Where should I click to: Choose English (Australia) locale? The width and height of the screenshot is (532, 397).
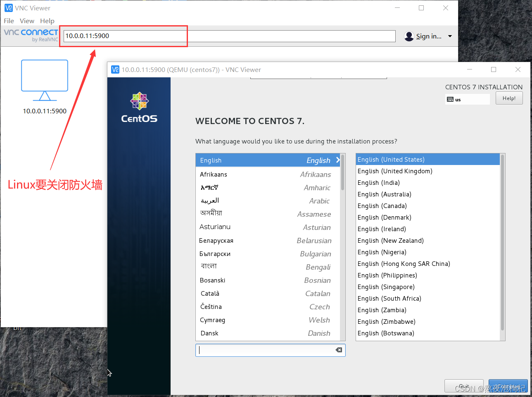pyautogui.click(x=427, y=194)
